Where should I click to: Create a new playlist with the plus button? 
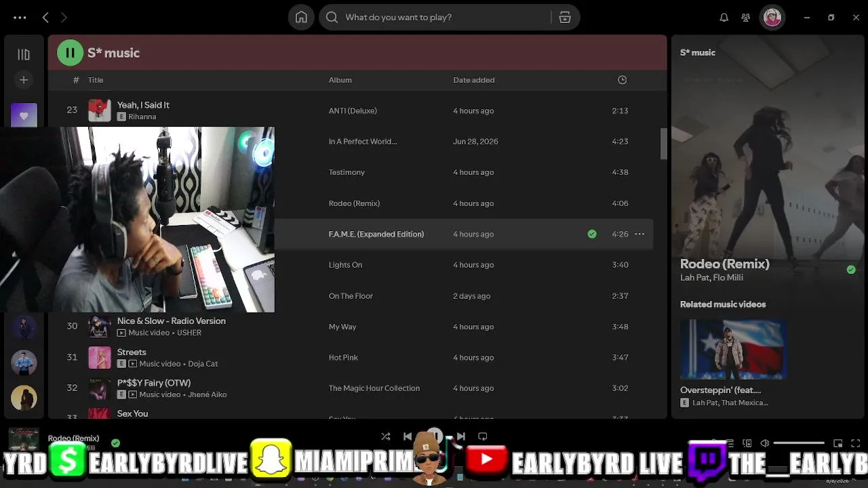pos(24,80)
